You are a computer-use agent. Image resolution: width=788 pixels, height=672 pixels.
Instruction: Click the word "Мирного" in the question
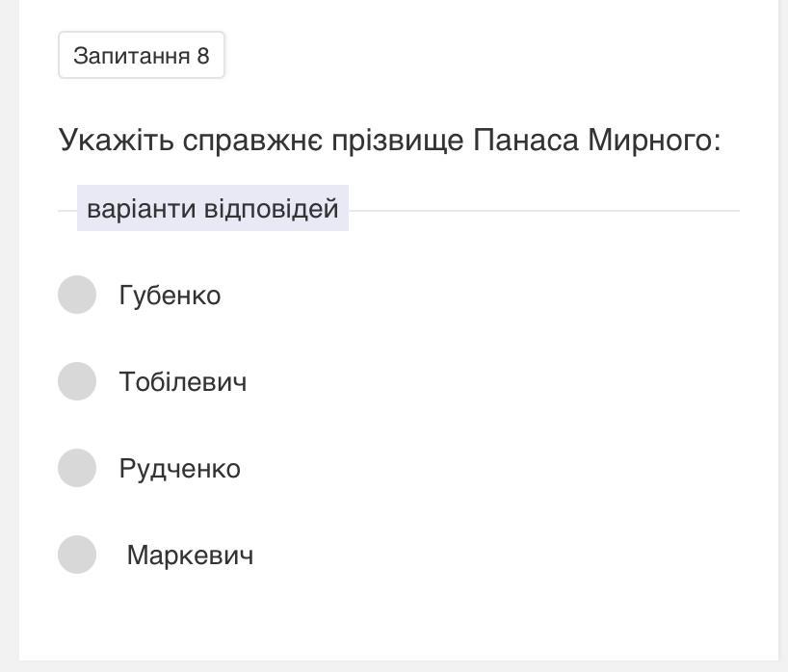point(654,141)
